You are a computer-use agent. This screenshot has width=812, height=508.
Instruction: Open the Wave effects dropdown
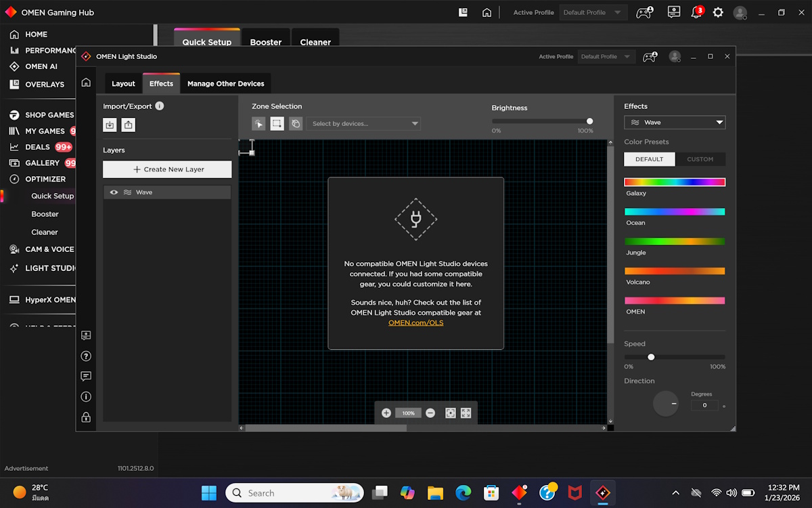[x=674, y=123]
